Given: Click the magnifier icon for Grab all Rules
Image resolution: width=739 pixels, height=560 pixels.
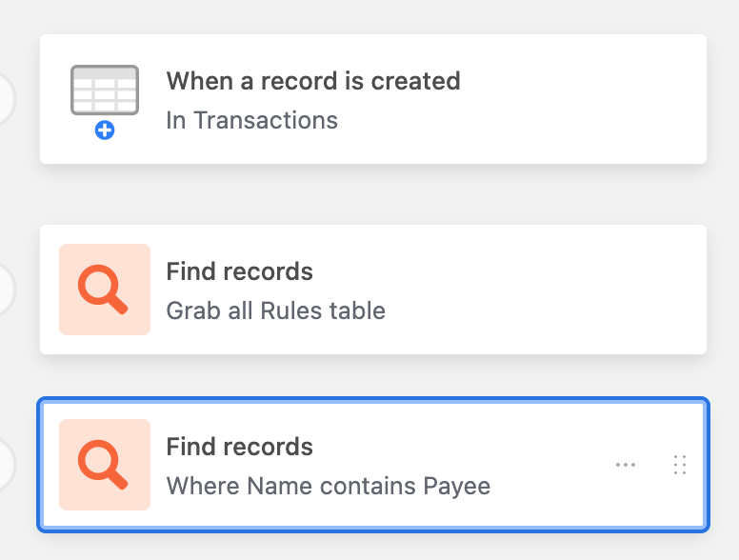Looking at the screenshot, I should pos(105,290).
